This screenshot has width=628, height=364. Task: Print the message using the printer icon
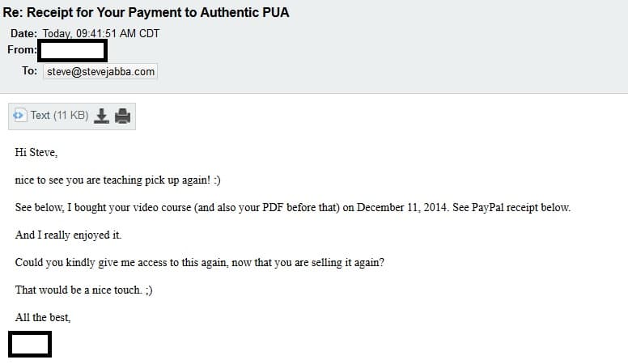coord(122,116)
